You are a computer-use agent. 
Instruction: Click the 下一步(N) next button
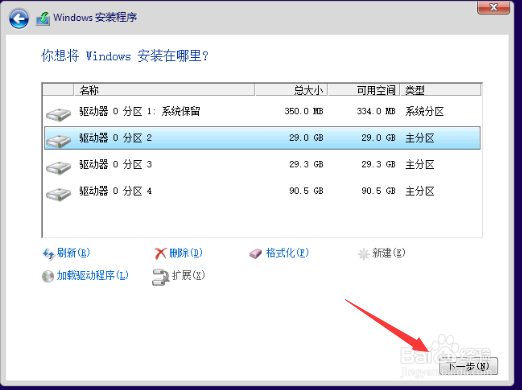click(x=468, y=366)
